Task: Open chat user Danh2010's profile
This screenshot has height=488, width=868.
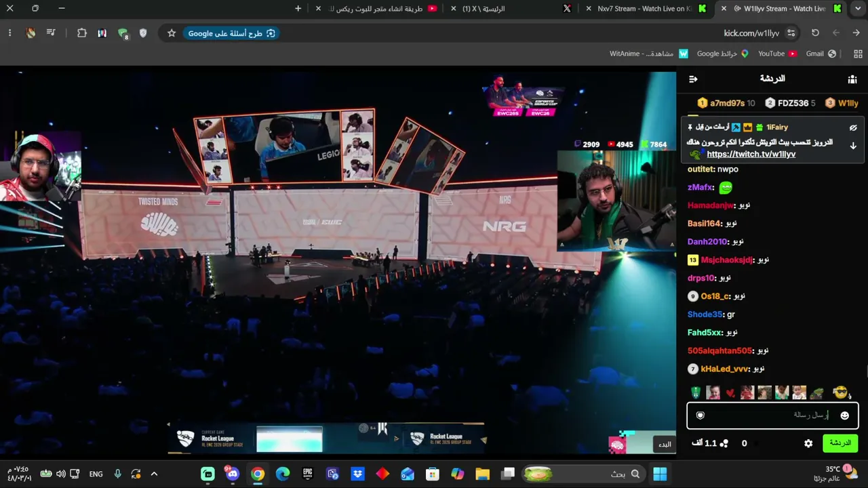Action: point(707,242)
